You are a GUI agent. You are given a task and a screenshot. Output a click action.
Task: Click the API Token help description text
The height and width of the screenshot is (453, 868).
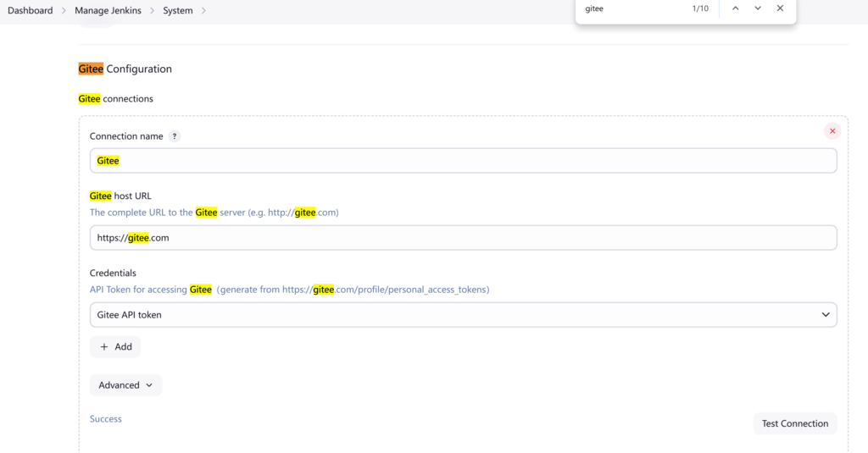point(290,290)
